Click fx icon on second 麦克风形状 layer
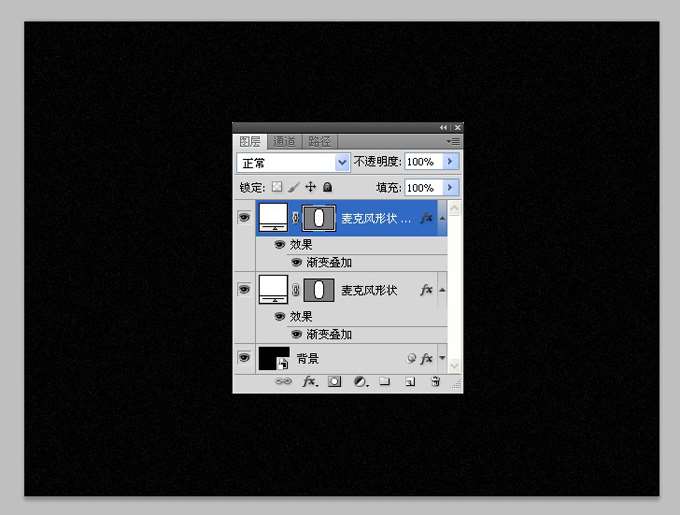The height and width of the screenshot is (515, 680). pyautogui.click(x=427, y=290)
